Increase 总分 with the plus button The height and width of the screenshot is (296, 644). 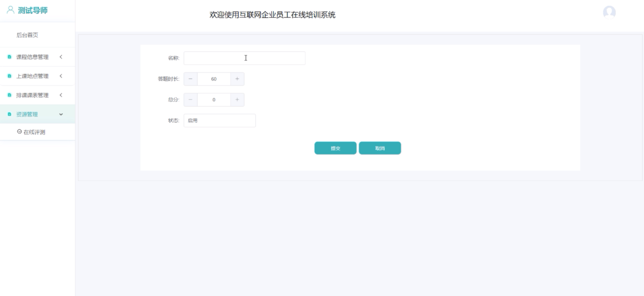(x=237, y=100)
